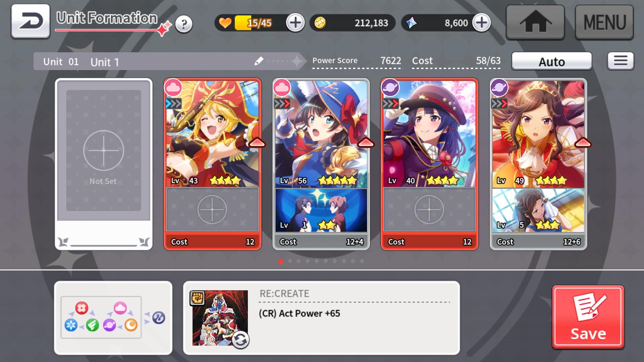The image size is (644, 362).
Task: Add stamina with the heart plus button
Action: point(295,23)
